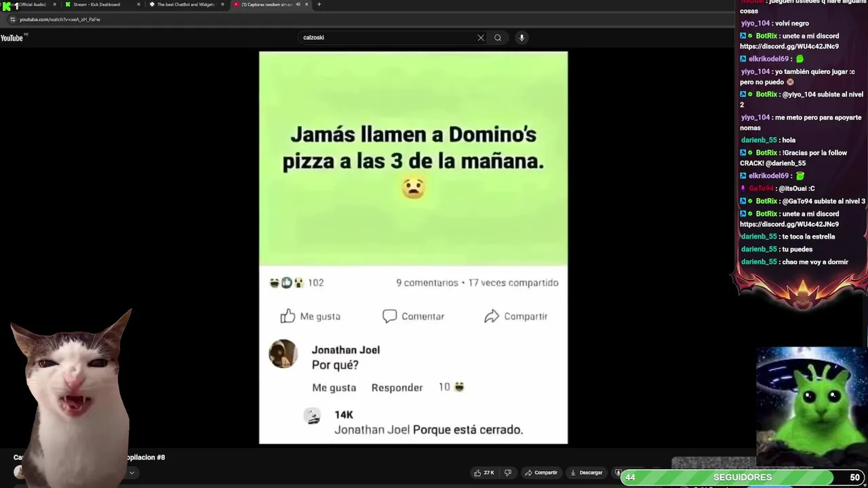Close the Kick Dashboard tab

139,4
